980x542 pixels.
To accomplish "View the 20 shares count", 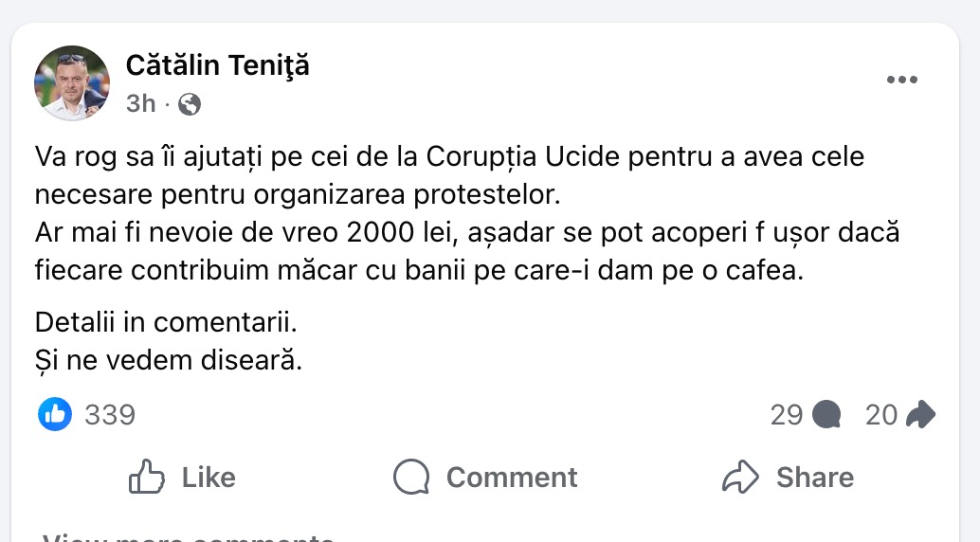I will click(x=880, y=415).
